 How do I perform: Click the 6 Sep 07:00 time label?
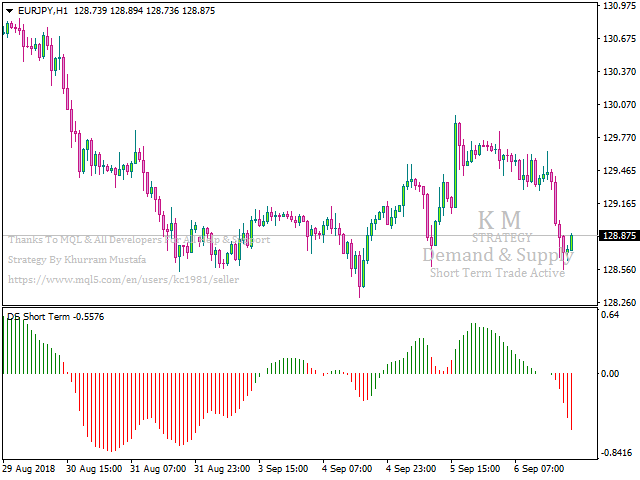tap(537, 468)
